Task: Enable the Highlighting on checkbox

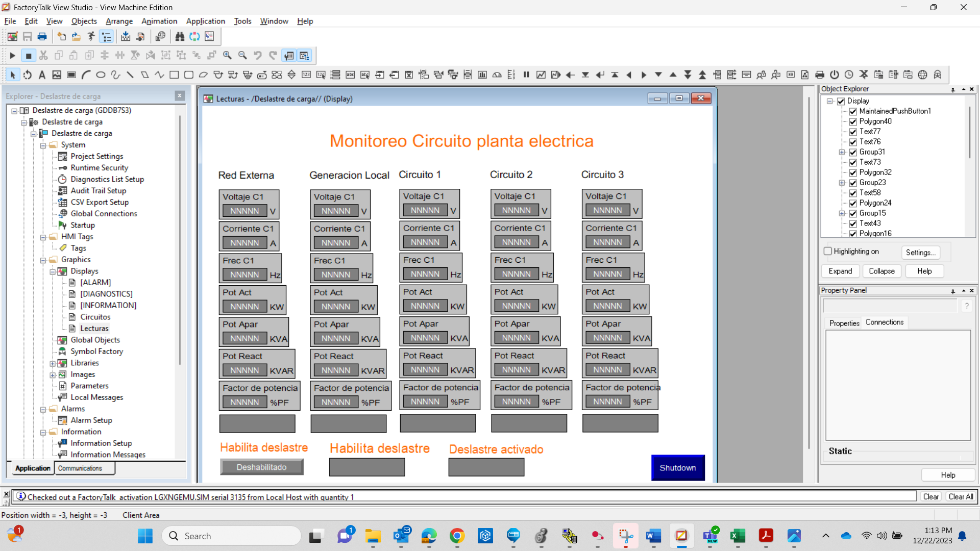Action: pos(828,251)
